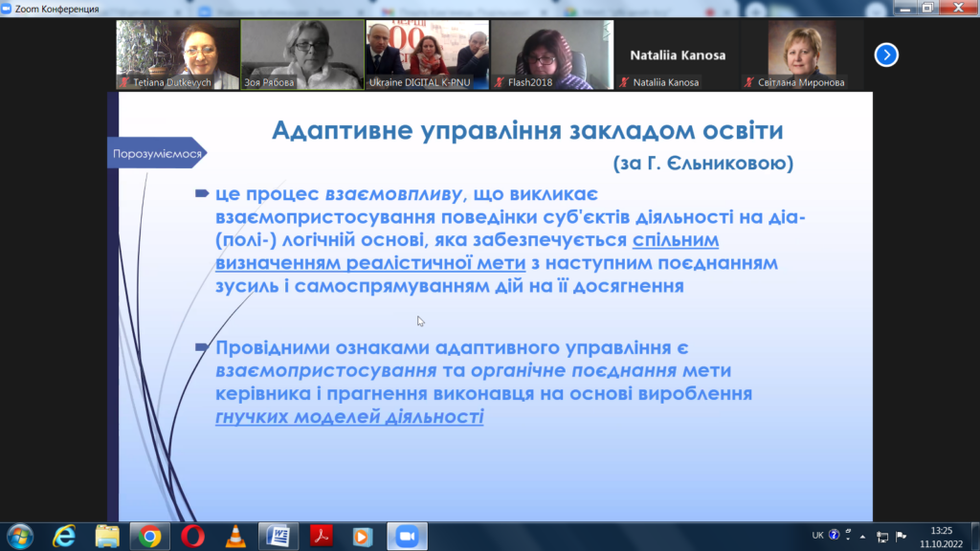Select the Flash2018 participant video

[x=551, y=55]
